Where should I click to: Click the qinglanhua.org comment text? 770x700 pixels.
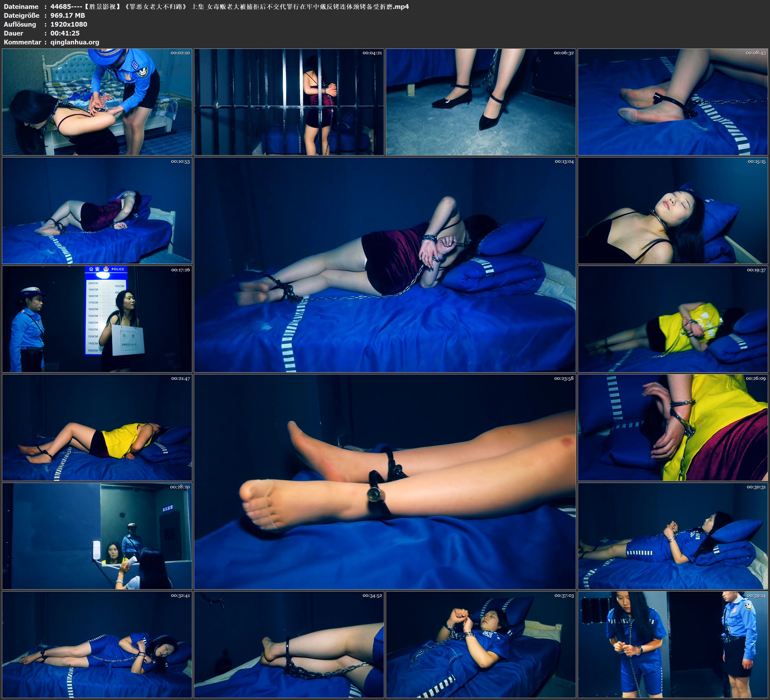pos(75,42)
